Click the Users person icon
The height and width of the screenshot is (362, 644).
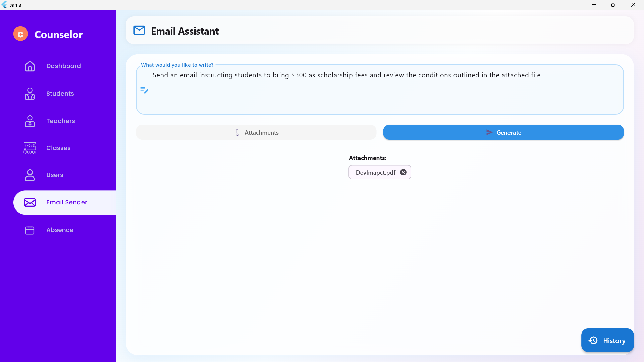(x=30, y=175)
